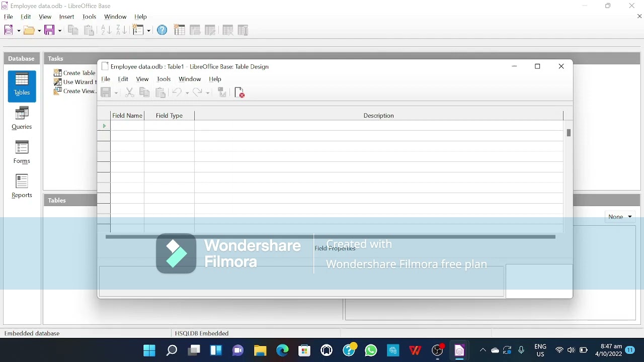644x362 pixels.
Task: Click the Rename table toolbar icon
Action: click(243, 30)
